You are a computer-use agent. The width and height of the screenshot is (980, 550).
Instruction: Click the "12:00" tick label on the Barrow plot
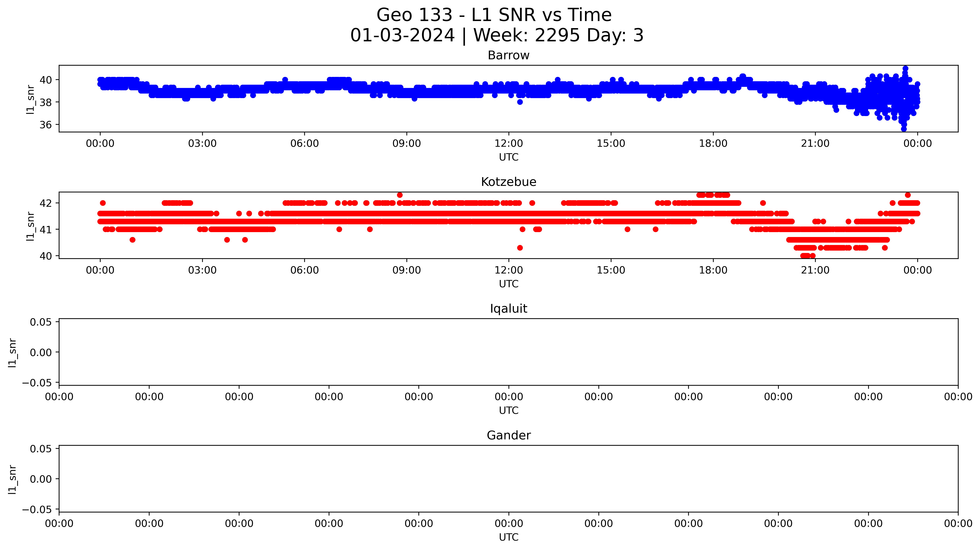pos(509,143)
